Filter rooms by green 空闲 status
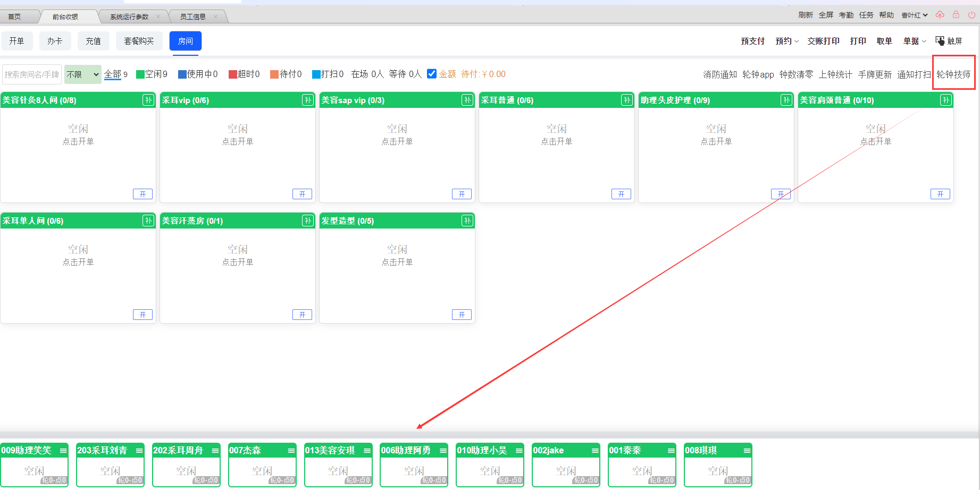 152,74
